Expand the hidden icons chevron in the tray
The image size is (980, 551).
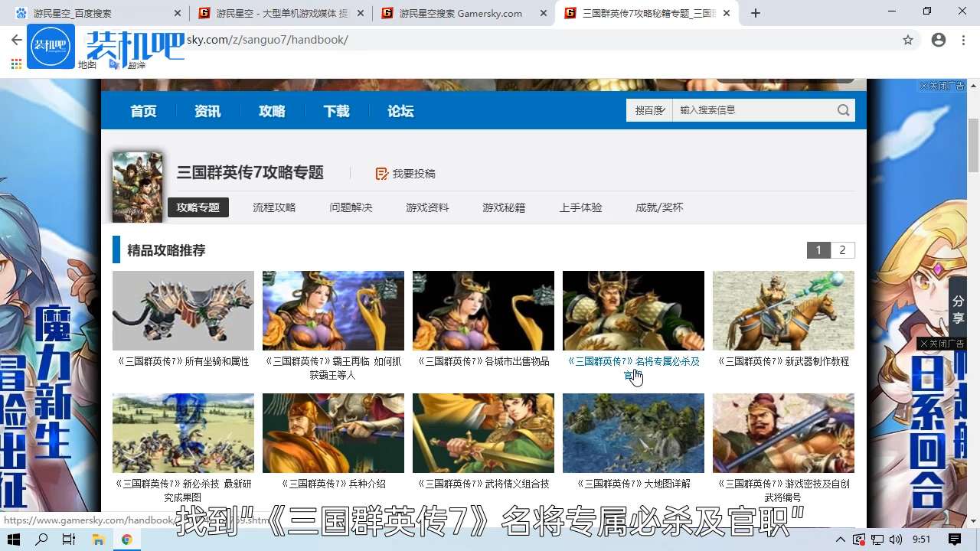pos(840,540)
